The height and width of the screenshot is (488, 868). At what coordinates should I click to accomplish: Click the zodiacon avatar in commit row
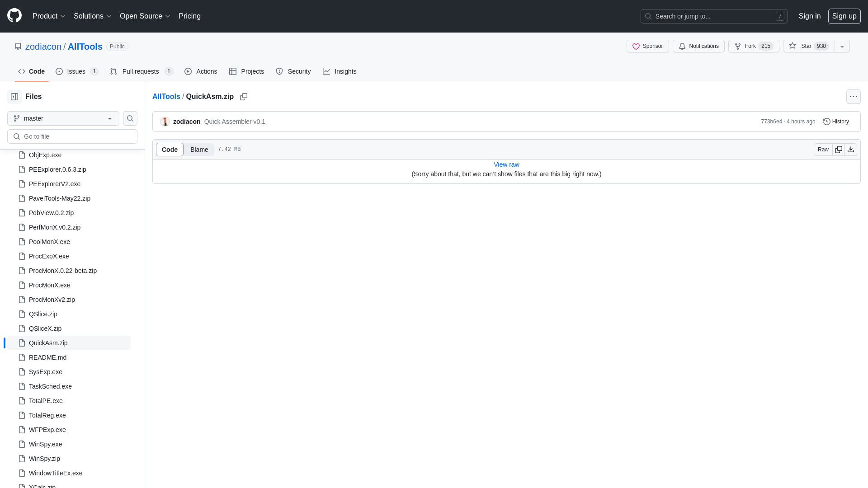(x=165, y=122)
